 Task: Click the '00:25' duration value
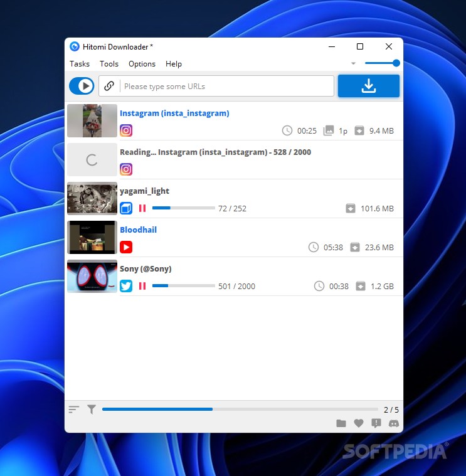[x=307, y=131]
